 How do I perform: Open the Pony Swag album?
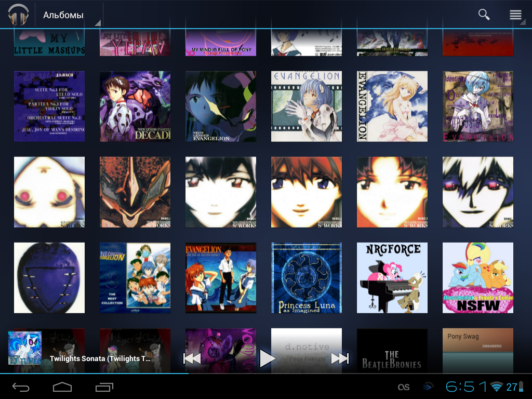(x=478, y=350)
